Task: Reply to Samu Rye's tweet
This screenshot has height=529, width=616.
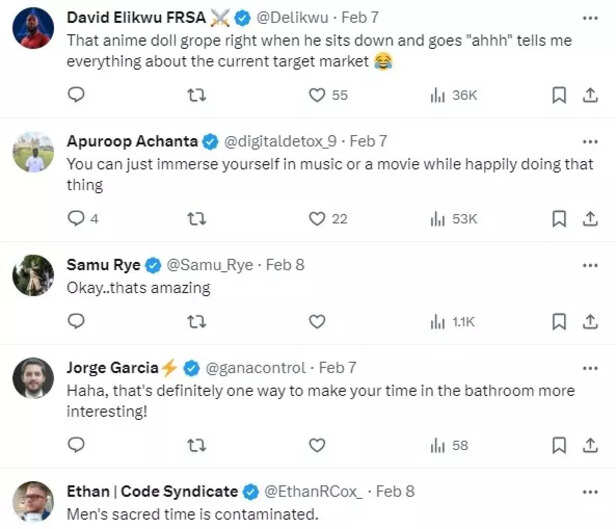Action: pos(77,321)
